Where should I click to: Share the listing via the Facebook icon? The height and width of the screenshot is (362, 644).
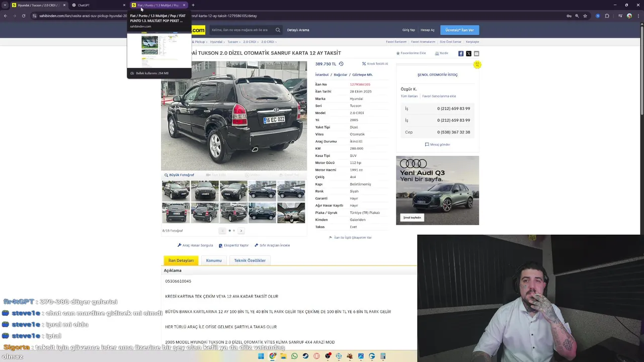coord(461,53)
